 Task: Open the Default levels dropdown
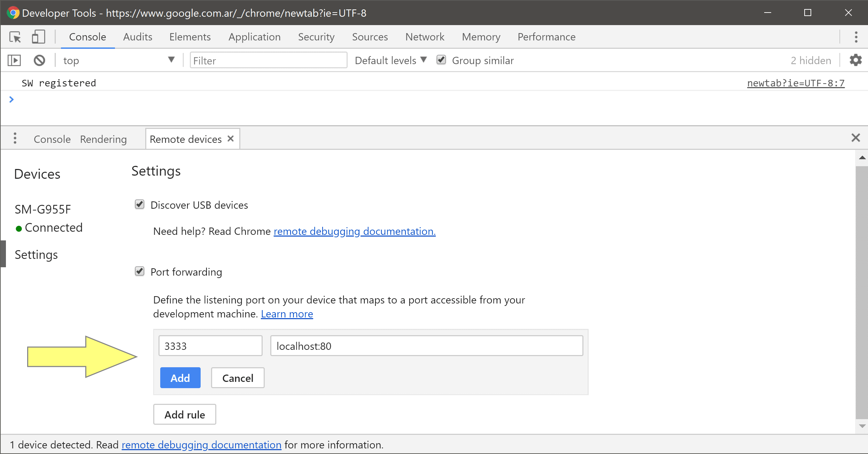point(390,61)
